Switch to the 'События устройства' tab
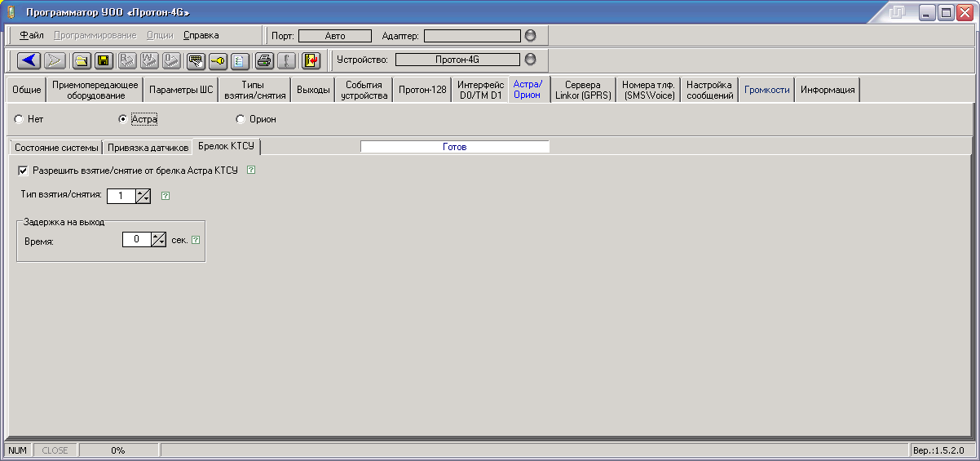 pyautogui.click(x=364, y=90)
